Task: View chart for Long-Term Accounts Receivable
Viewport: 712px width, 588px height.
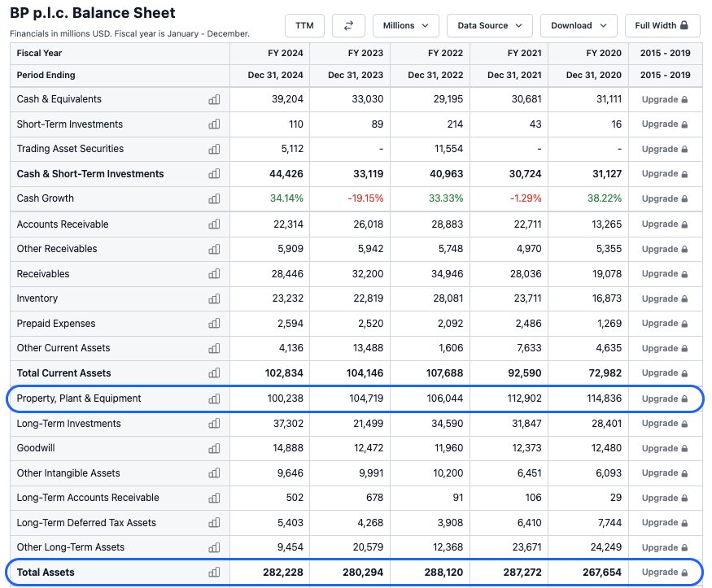Action: pos(214,498)
